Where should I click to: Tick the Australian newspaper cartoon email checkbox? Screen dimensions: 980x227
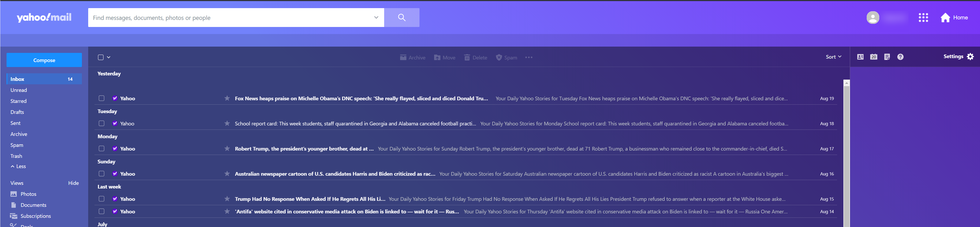click(x=102, y=174)
